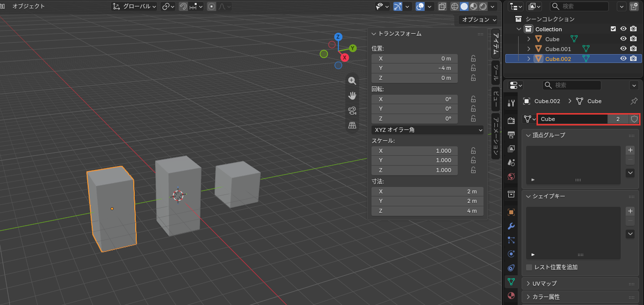Screen dimensions: 644x305
Task: Hide Cube.001 with its eye icon
Action: click(624, 49)
